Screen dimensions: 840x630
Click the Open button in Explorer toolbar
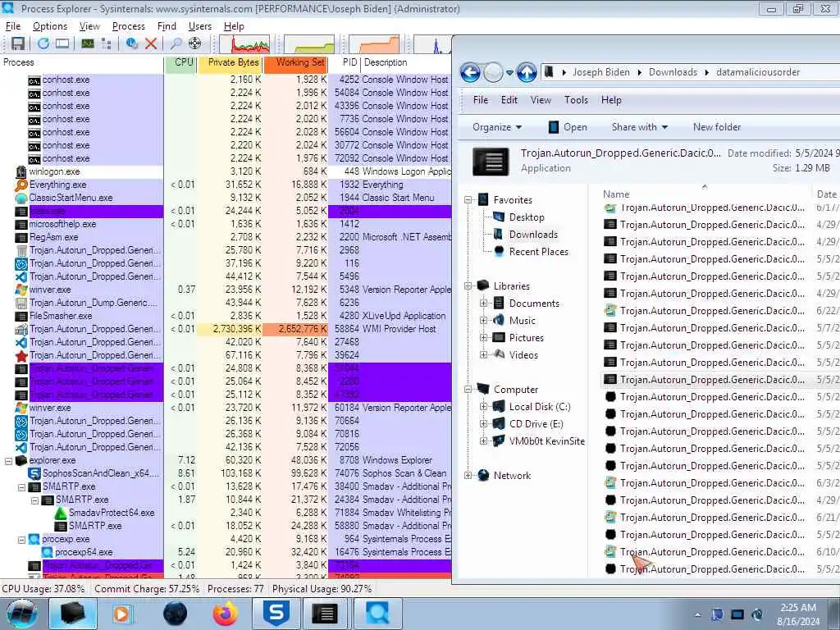point(568,127)
